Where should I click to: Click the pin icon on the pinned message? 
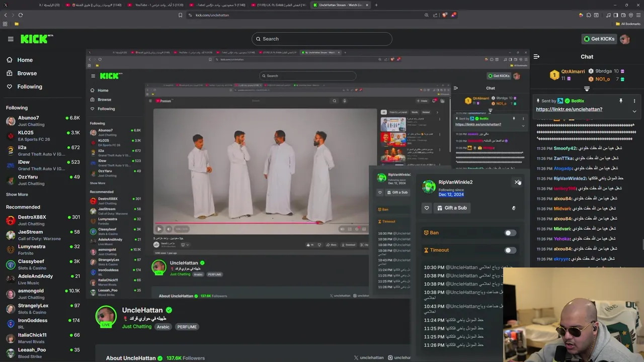[621, 101]
